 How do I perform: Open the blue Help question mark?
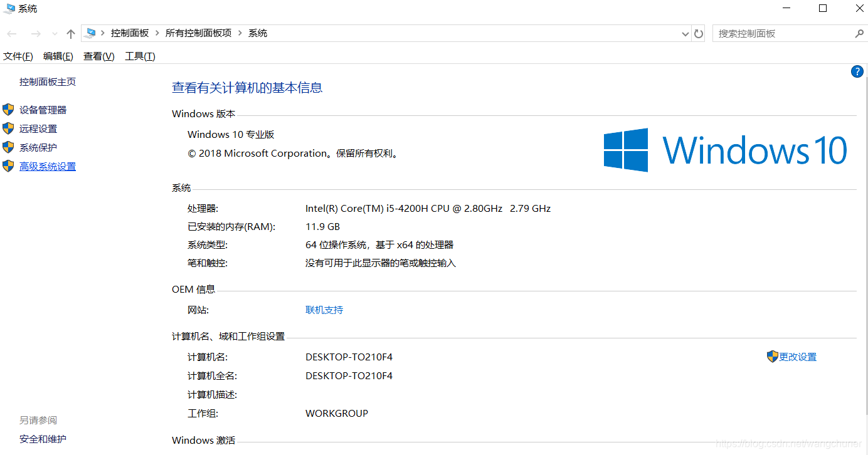click(x=857, y=71)
